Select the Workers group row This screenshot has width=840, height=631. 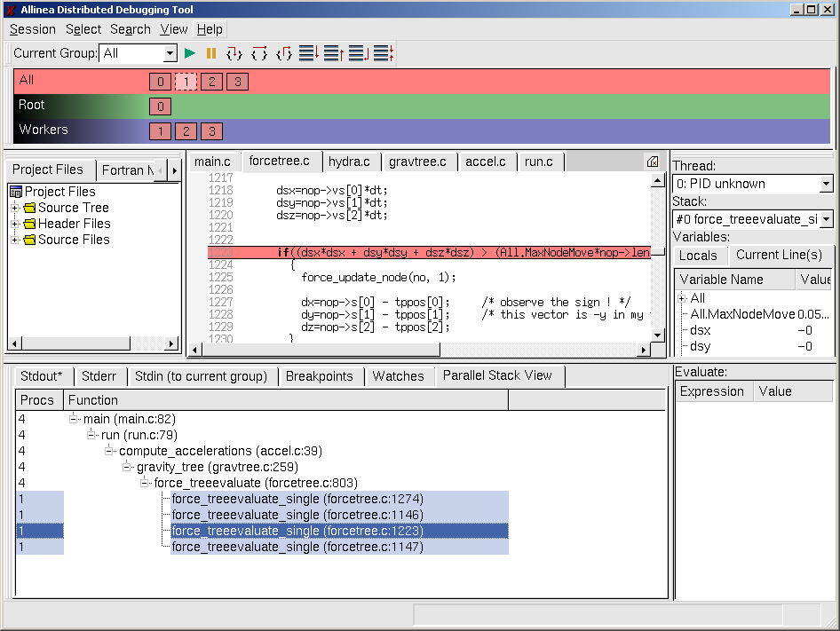point(44,130)
